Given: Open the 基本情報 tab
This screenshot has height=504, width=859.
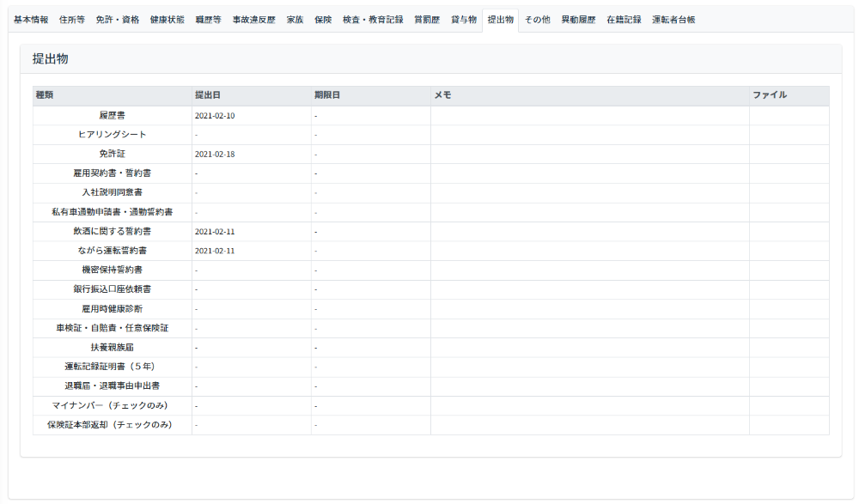Looking at the screenshot, I should coord(31,20).
